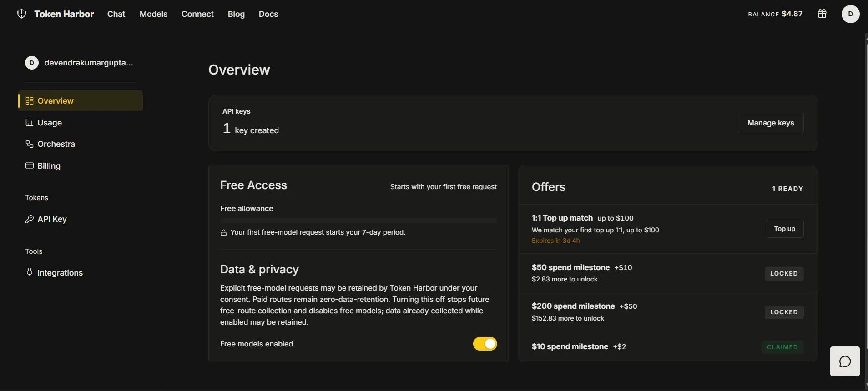
Task: Click the Integrations plug icon
Action: pyautogui.click(x=30, y=272)
